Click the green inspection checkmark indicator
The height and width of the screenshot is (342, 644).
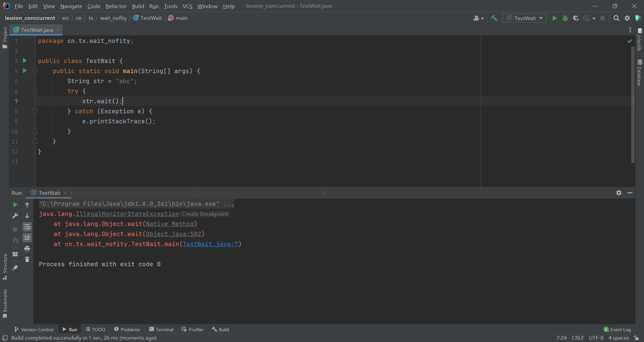pos(630,41)
